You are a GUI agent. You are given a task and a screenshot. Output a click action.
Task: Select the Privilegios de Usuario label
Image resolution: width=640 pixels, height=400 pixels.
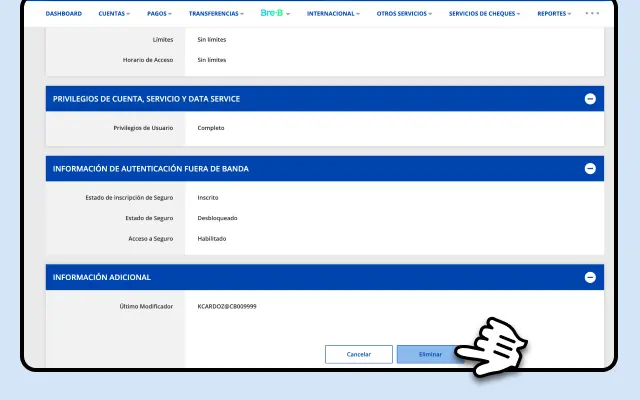coord(143,128)
